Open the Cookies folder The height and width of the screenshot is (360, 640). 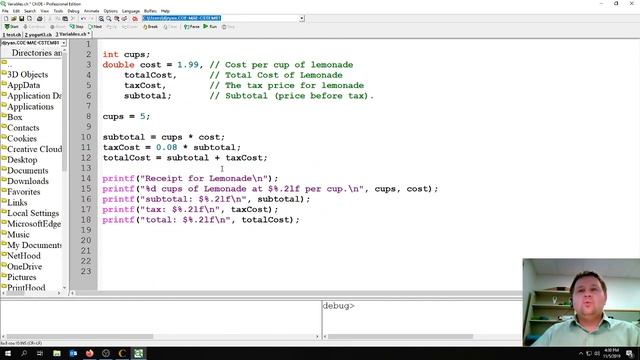tap(22, 138)
